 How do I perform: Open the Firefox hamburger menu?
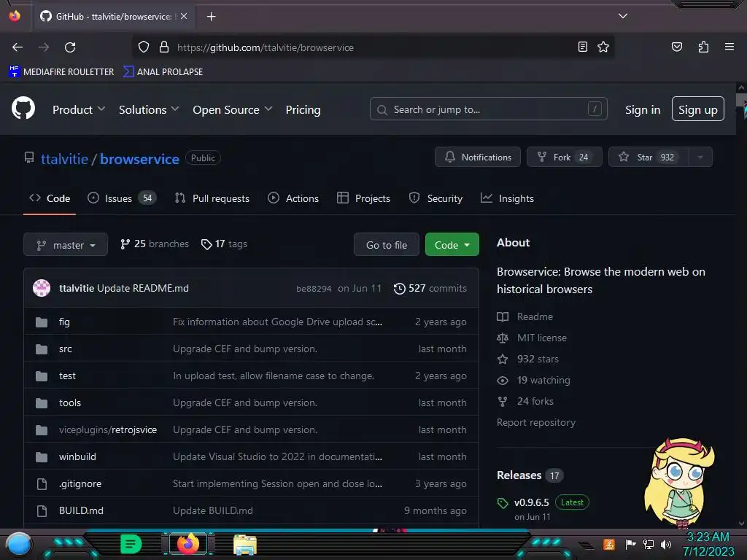click(x=729, y=47)
